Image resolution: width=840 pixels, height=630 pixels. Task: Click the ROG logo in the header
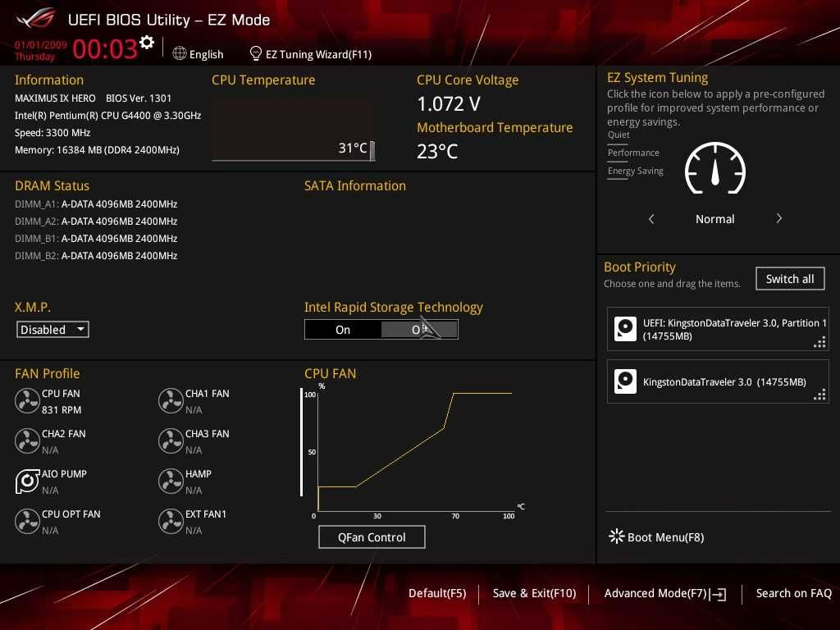[x=35, y=20]
